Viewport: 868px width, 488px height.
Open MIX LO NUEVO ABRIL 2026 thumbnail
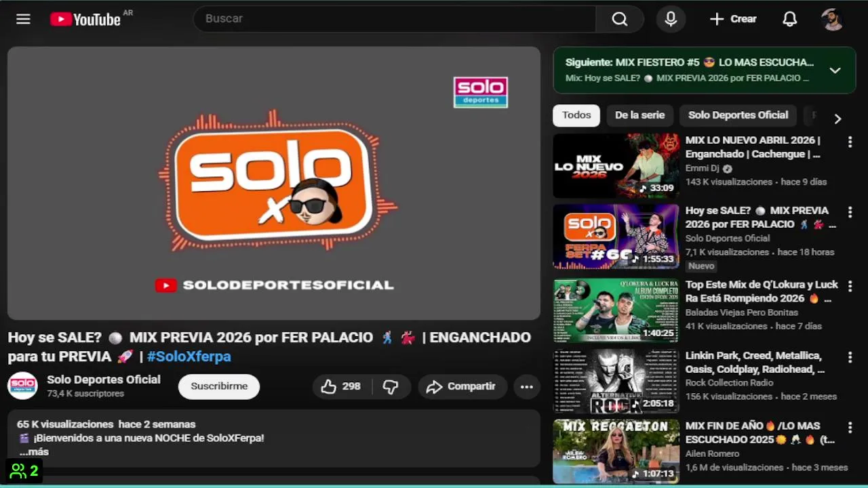(x=616, y=166)
